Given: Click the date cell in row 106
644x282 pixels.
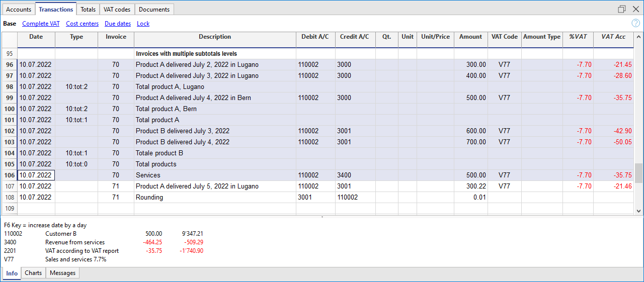Looking at the screenshot, I should [x=36, y=175].
